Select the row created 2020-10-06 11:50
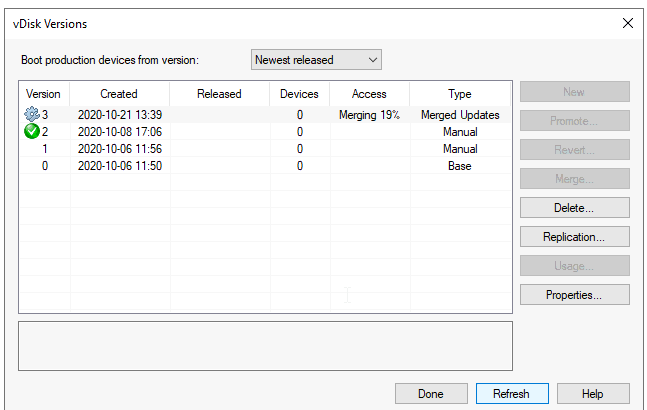The image size is (647, 410). tap(265, 166)
